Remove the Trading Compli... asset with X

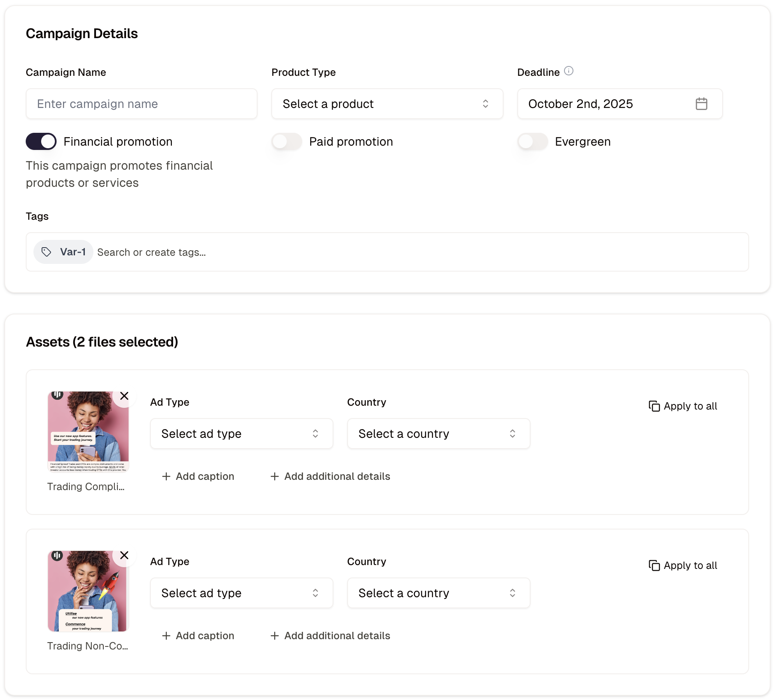pos(124,396)
